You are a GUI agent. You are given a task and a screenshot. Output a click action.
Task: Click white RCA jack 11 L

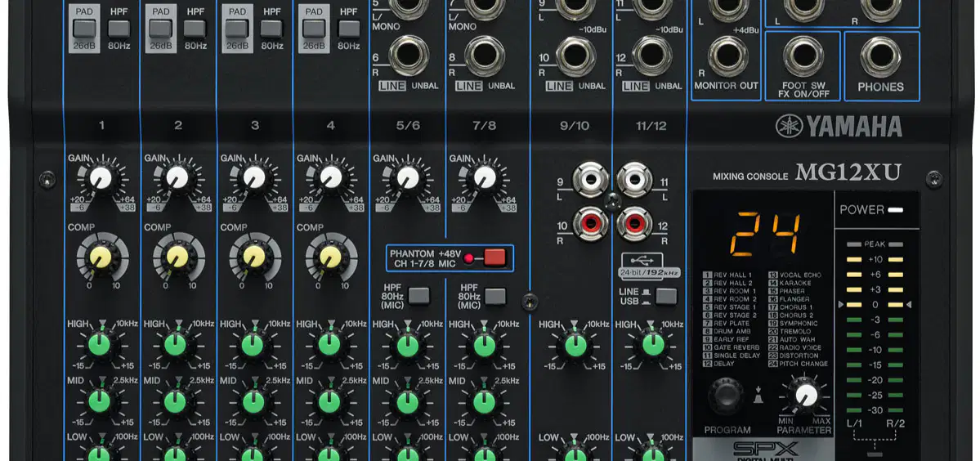pyautogui.click(x=634, y=180)
